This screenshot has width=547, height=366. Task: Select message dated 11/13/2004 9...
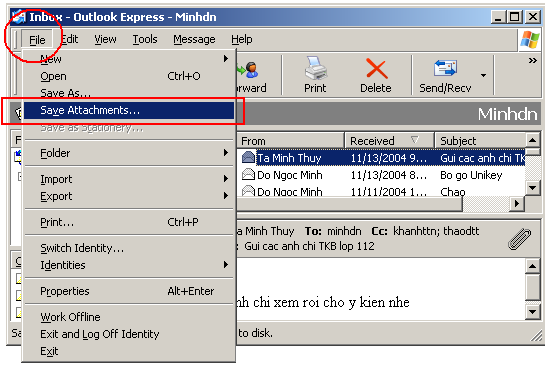pyautogui.click(x=381, y=158)
